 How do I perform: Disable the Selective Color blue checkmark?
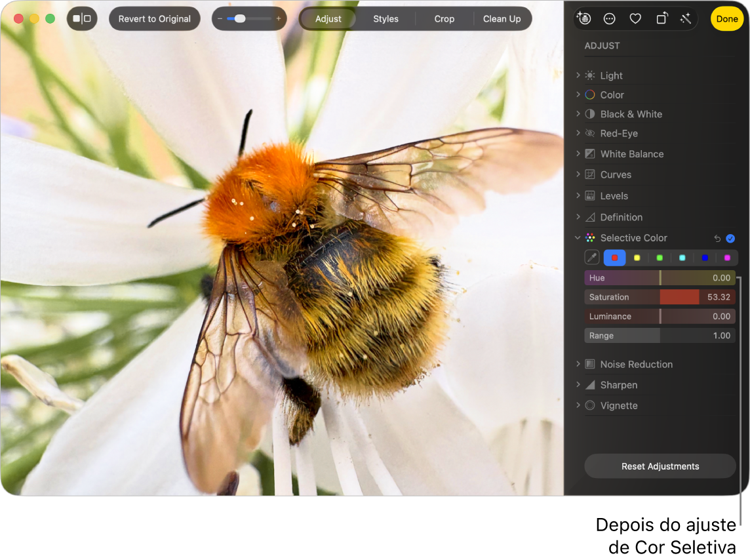click(730, 238)
